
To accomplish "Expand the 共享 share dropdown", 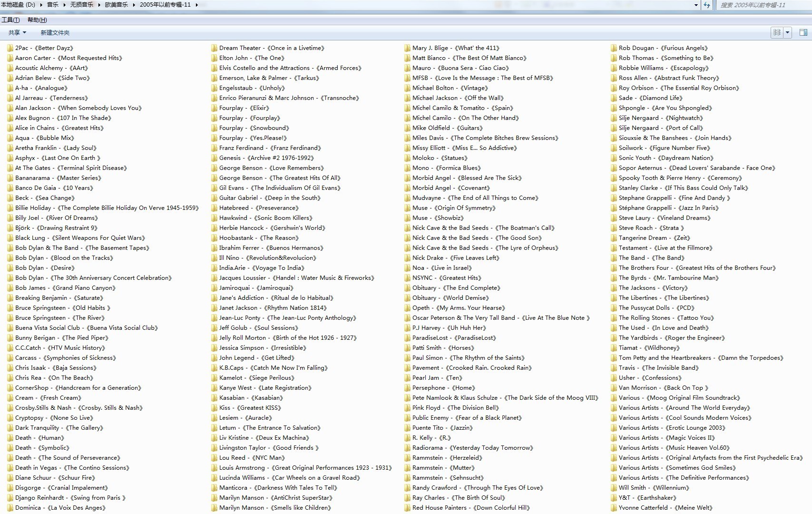I will (x=17, y=32).
